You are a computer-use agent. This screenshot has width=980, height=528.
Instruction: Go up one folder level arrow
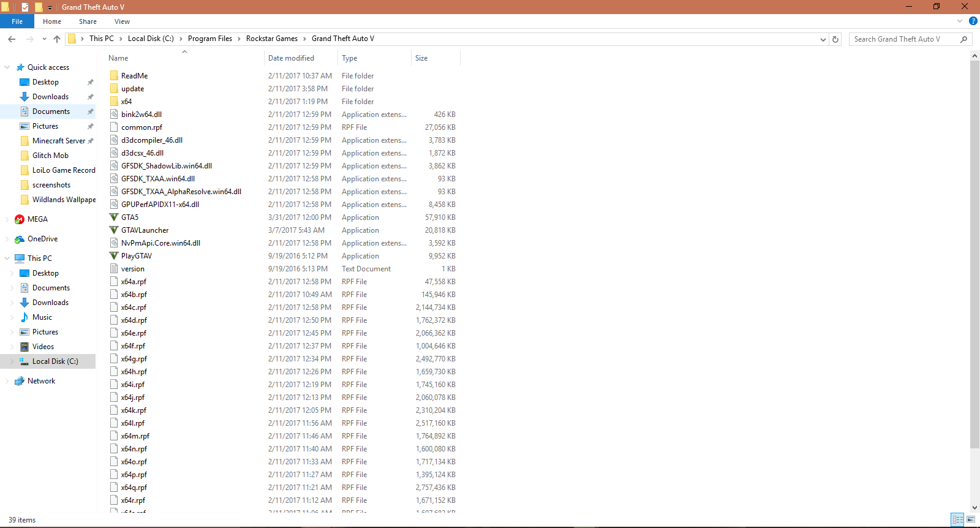pos(57,39)
